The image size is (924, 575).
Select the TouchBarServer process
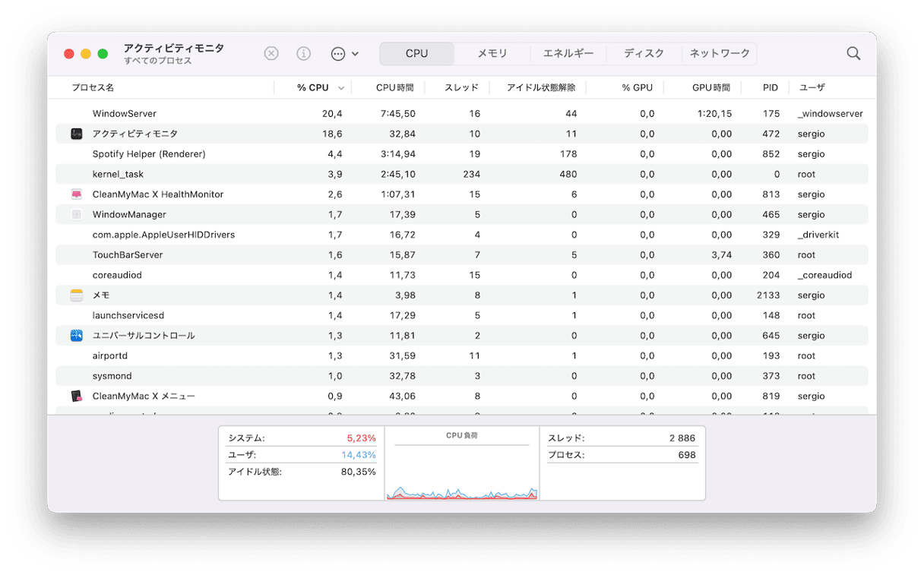462,254
